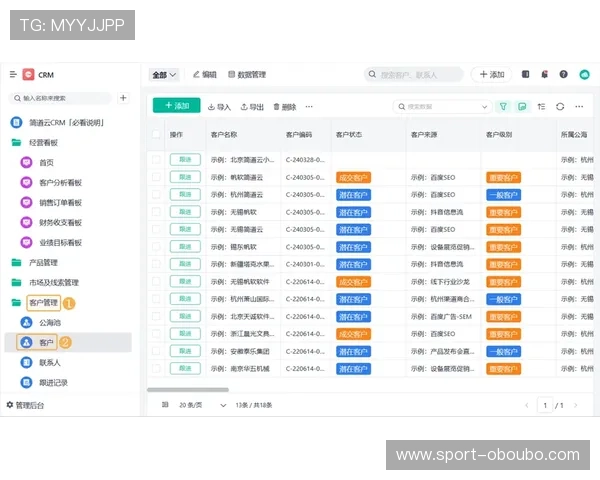The height and width of the screenshot is (480, 600).
Task: Go to next page arrow
Action: [576, 405]
